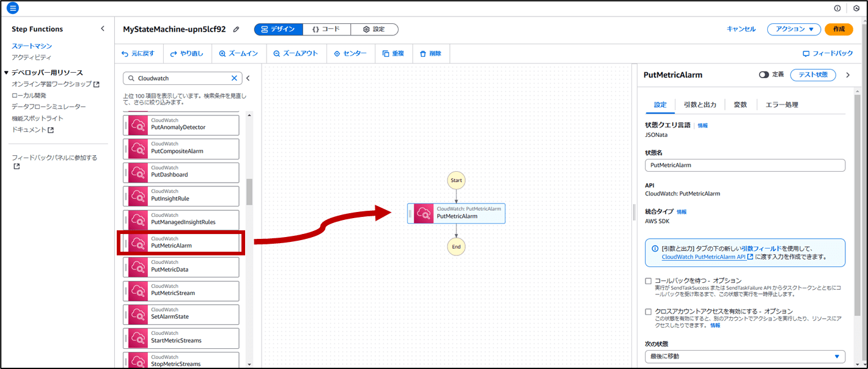868x369 pixels.
Task: Switch to コード mode
Action: click(x=326, y=29)
